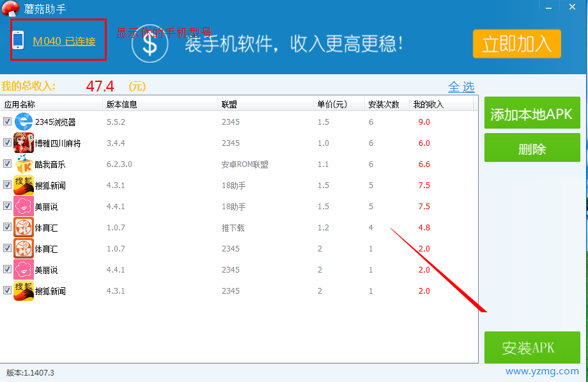Click 搜狐新闻 icon in the 2345 row

[x=24, y=290]
